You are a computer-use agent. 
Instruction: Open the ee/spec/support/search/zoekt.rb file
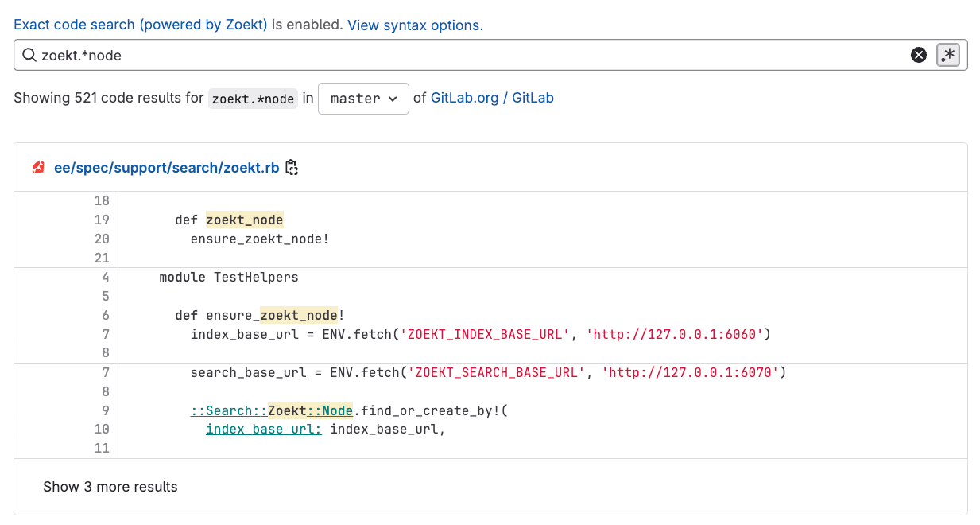coord(166,168)
